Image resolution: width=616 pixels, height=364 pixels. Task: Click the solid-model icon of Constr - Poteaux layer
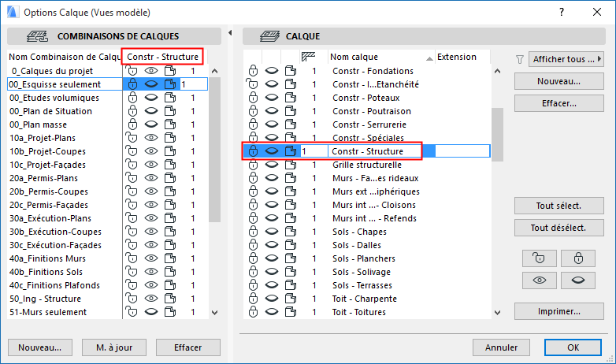coord(291,97)
